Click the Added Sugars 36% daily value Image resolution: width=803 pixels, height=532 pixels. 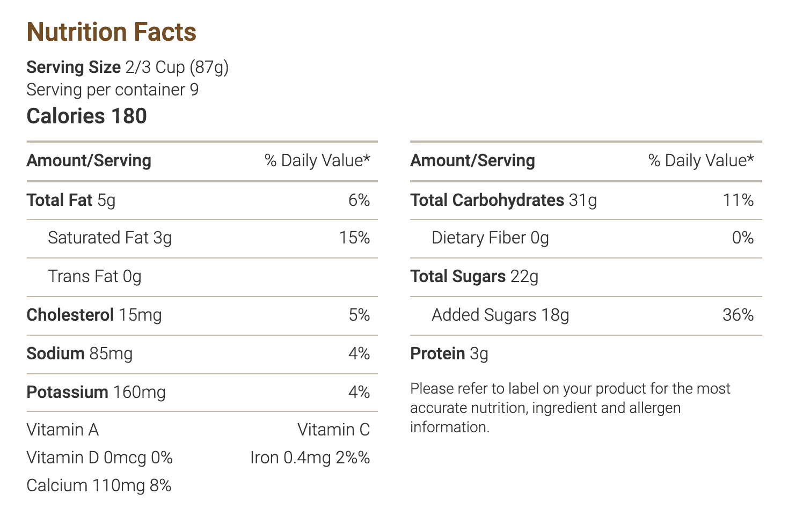click(738, 315)
